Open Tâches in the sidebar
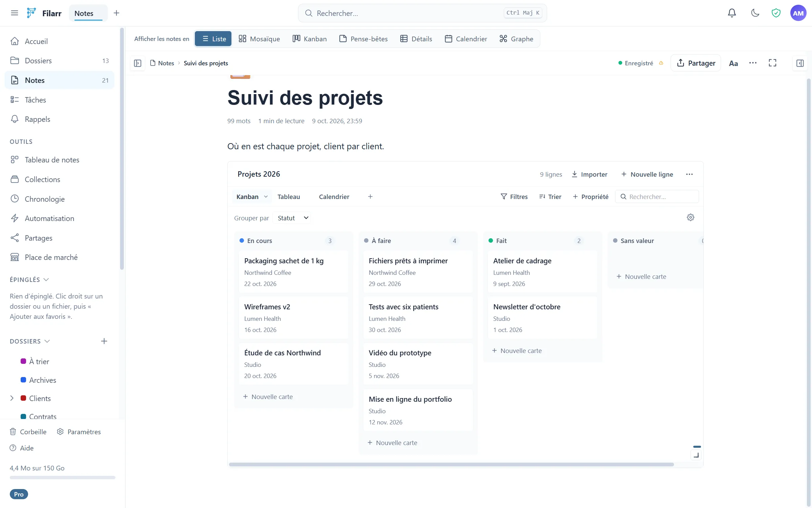812x508 pixels. (60, 100)
